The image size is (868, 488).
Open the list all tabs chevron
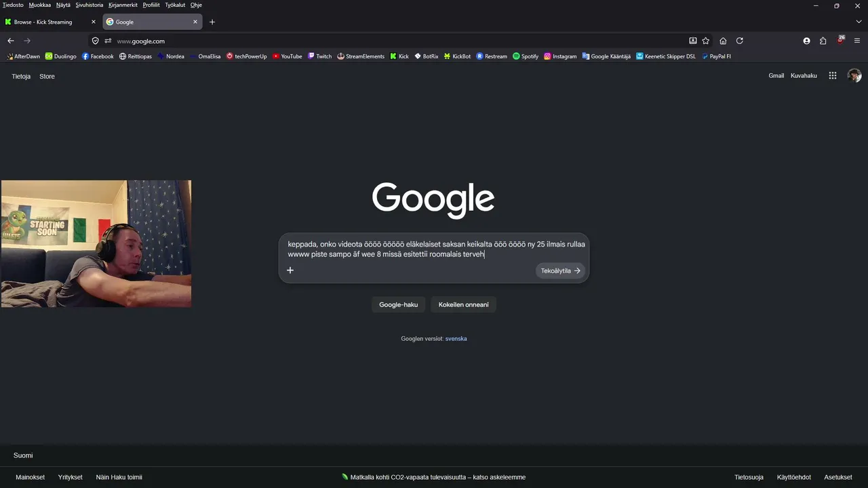(859, 22)
